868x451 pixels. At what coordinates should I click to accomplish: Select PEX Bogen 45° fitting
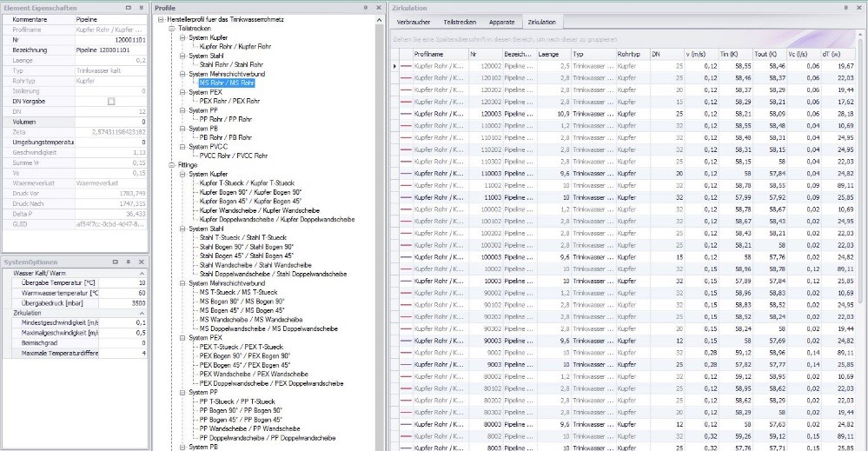click(245, 365)
